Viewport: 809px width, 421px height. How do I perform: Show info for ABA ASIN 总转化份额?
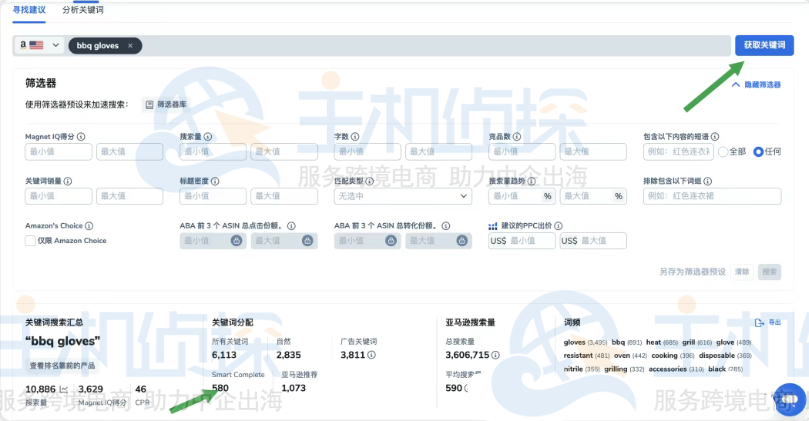click(446, 226)
